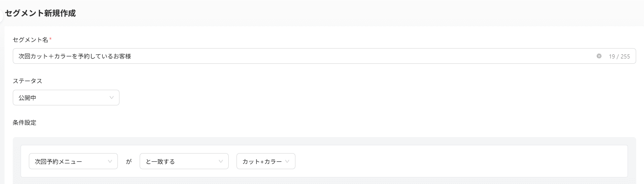Click the カット+カラー dropdown chevron arrow
Screen dimensions: 644x184
(x=287, y=161)
